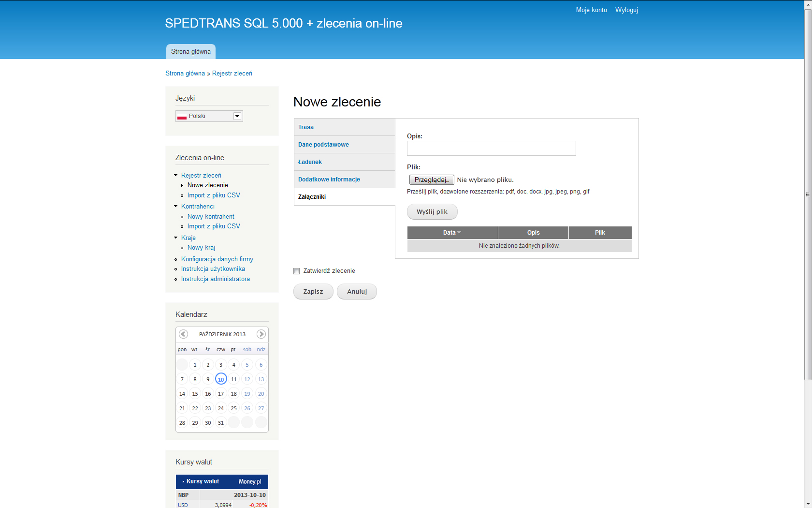Open Import z pliku CSV under Rejestr zleceń
The height and width of the screenshot is (508, 812).
point(214,195)
